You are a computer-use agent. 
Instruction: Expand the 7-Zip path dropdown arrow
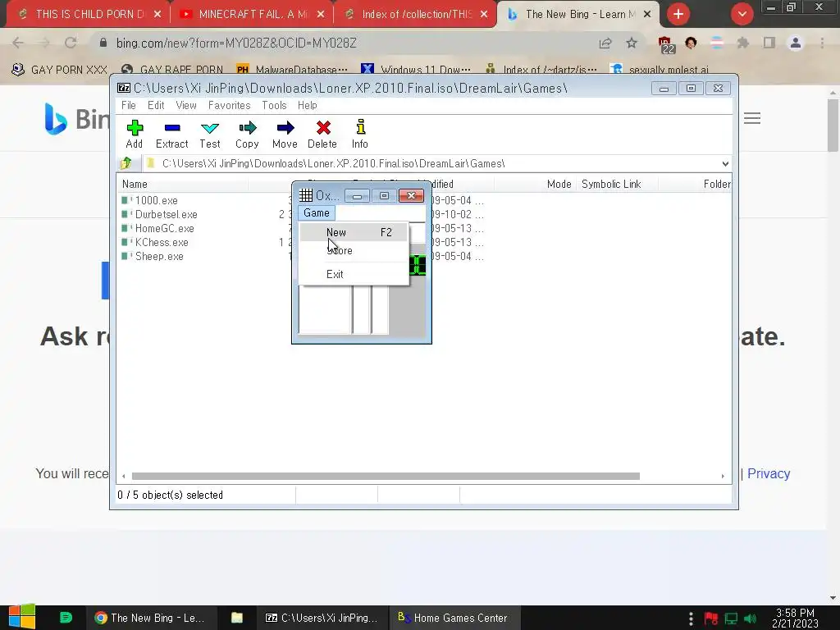click(x=725, y=163)
